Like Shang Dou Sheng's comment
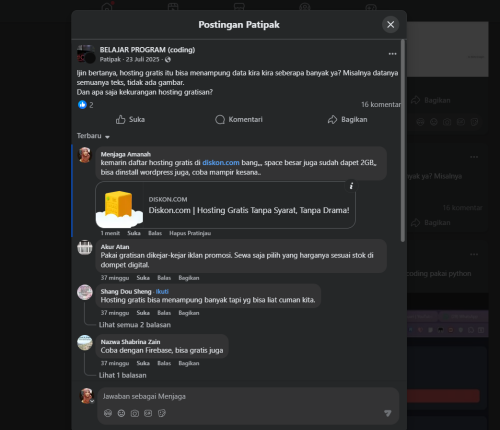 click(143, 313)
